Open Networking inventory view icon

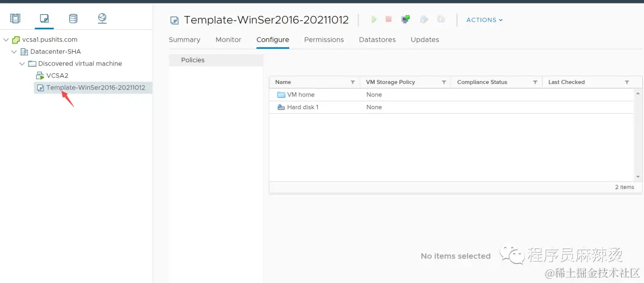103,18
